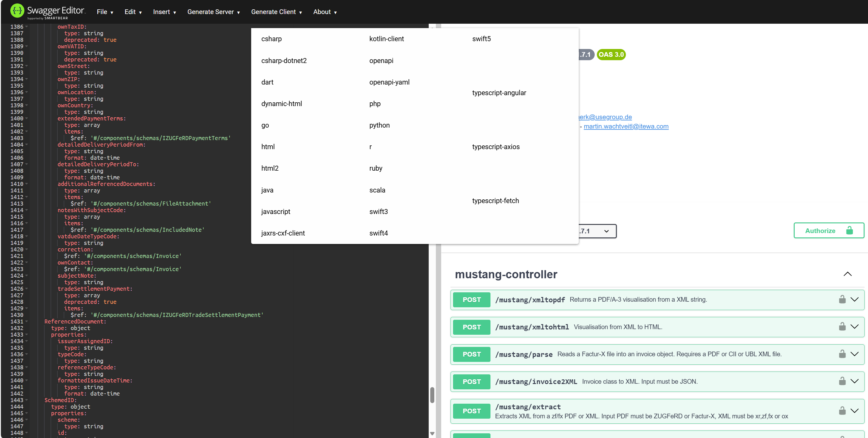The width and height of the screenshot is (868, 438).
Task: Click the padlock on the /mustang/xmltohtml endpoint
Action: [x=842, y=326]
